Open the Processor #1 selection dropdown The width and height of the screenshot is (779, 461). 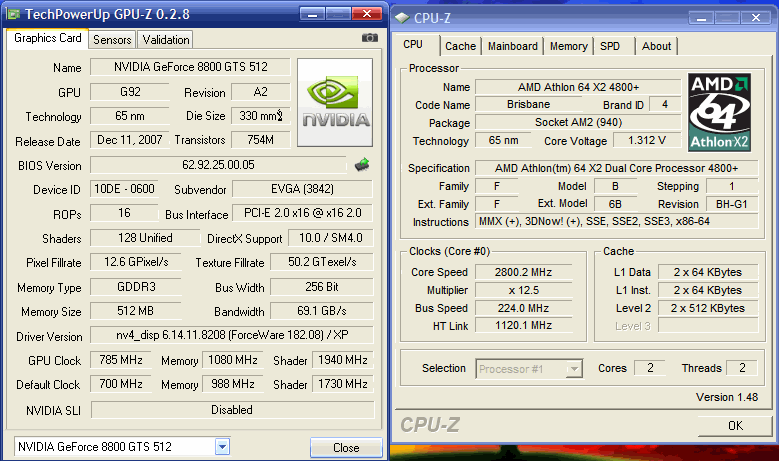tap(574, 369)
